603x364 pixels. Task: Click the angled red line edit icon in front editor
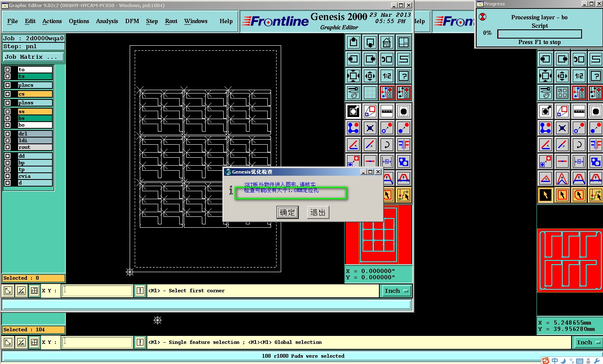tap(353, 145)
